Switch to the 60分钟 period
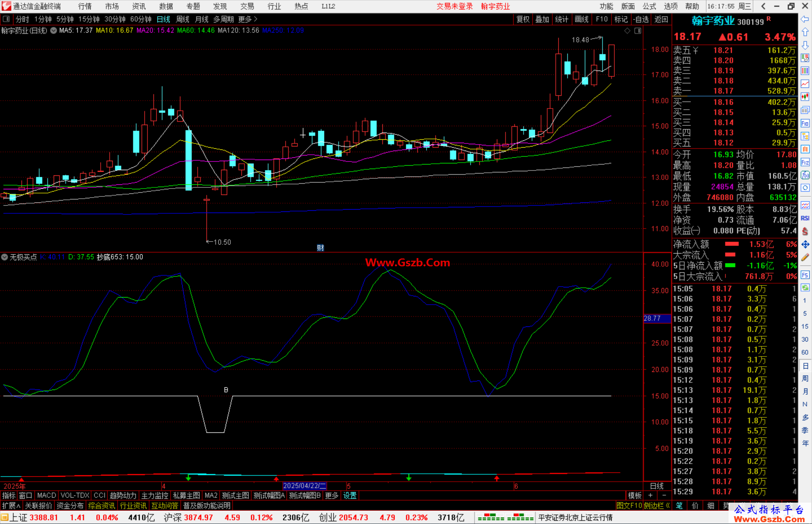This screenshot has width=812, height=524. tap(141, 19)
